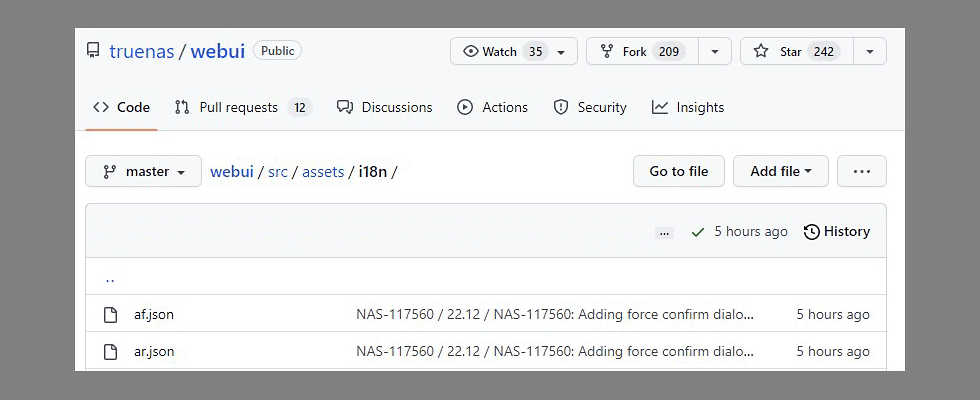Open the af.json file link

click(154, 314)
